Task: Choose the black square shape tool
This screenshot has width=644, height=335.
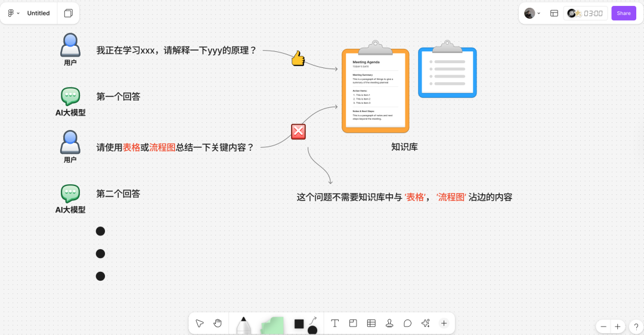Action: 299,324
